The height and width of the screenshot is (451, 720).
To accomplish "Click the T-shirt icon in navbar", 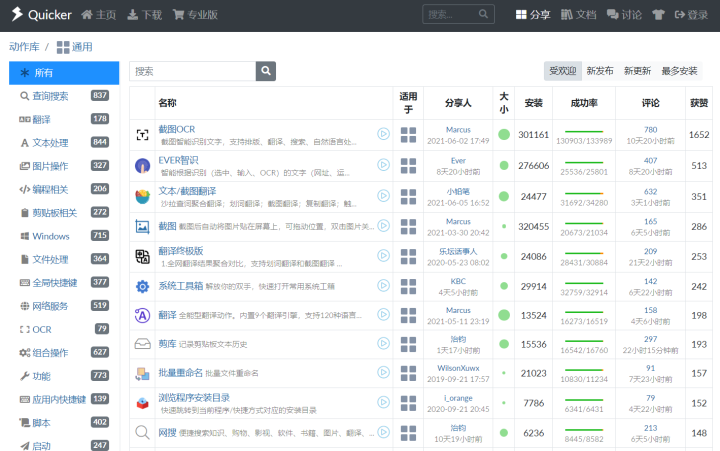I will (658, 15).
